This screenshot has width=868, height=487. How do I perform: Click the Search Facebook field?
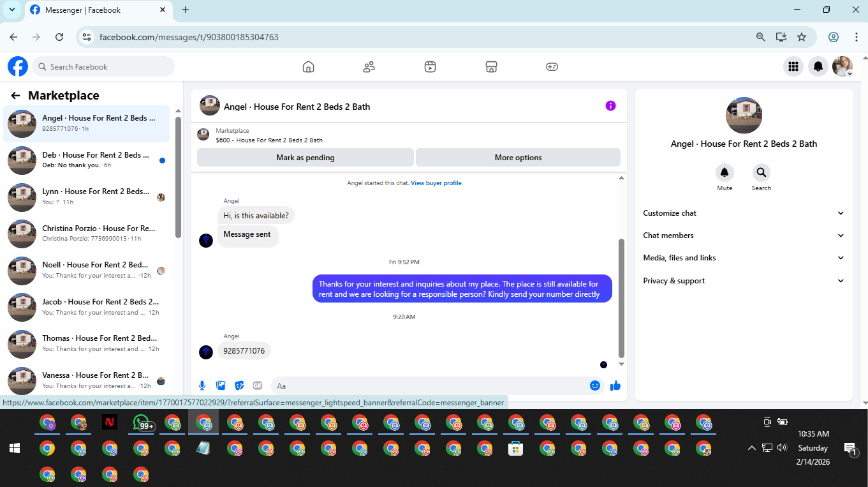[103, 66]
